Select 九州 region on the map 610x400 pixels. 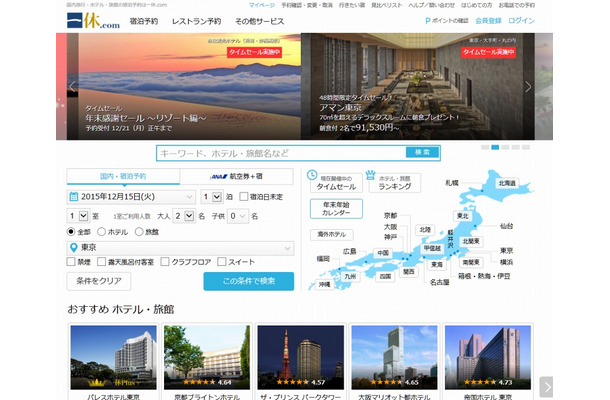350,277
